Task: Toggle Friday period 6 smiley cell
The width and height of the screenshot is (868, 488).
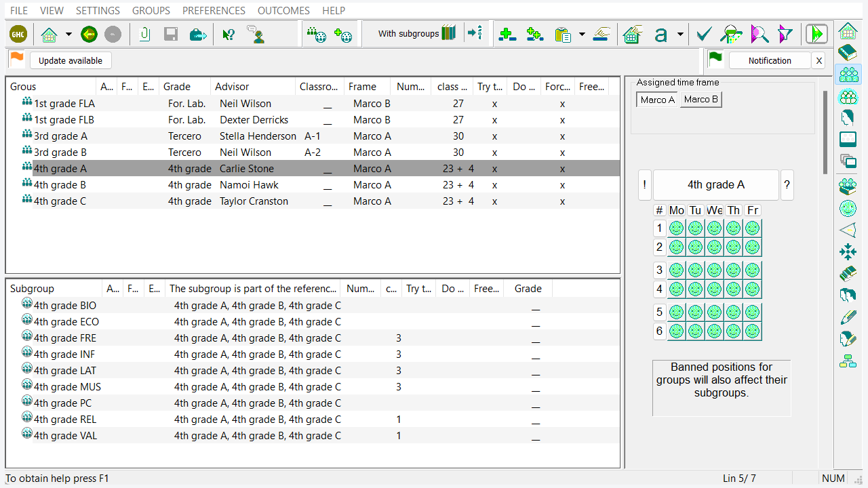Action: pyautogui.click(x=752, y=331)
